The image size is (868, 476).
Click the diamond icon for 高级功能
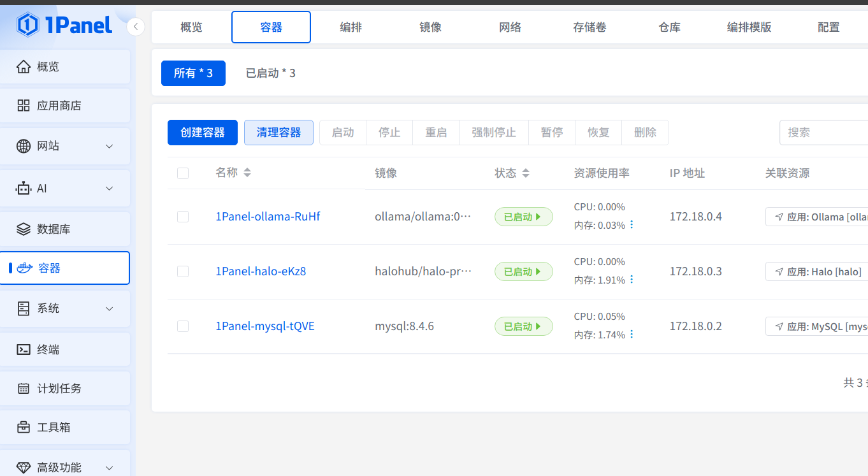tap(24, 468)
